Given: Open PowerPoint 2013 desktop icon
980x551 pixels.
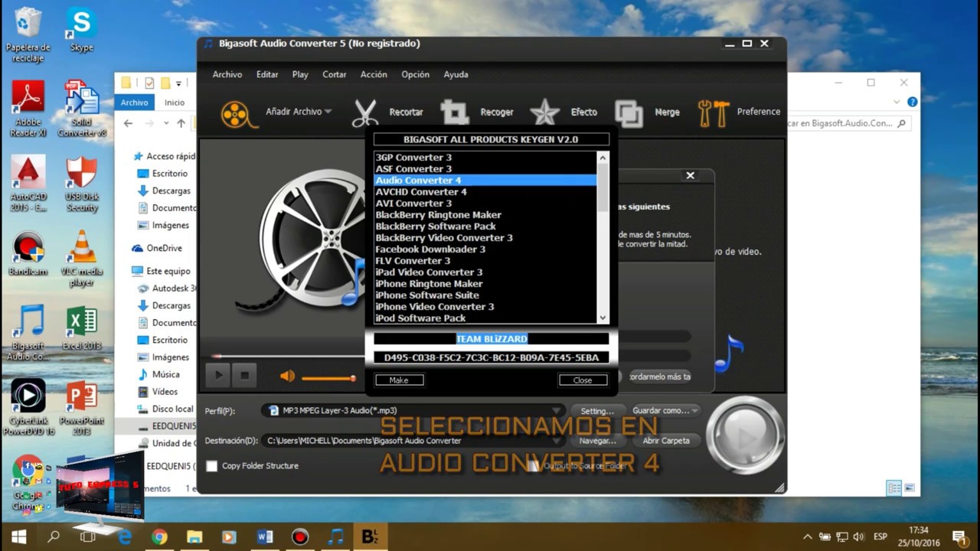Looking at the screenshot, I should click(82, 407).
